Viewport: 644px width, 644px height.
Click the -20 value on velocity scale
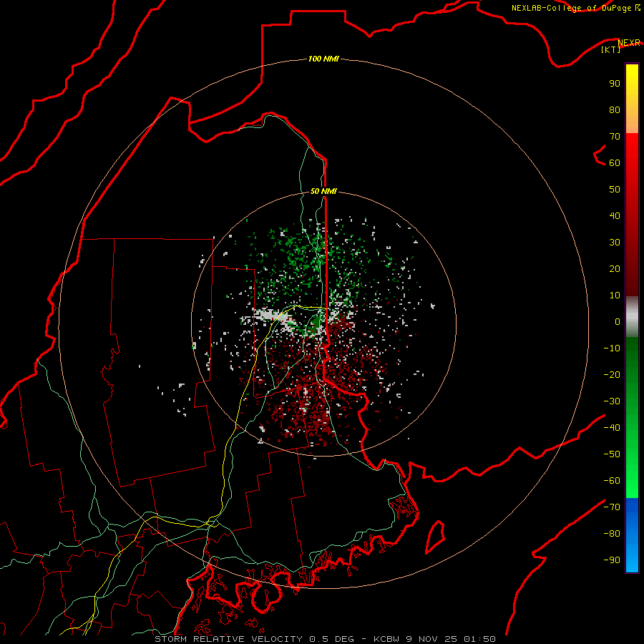click(x=612, y=375)
